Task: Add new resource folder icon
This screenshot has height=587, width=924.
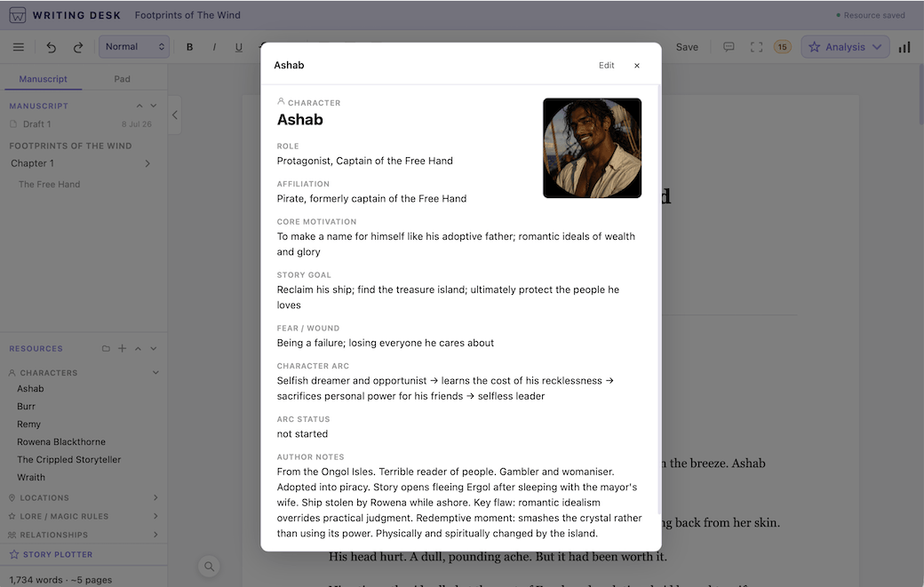Action: (106, 348)
